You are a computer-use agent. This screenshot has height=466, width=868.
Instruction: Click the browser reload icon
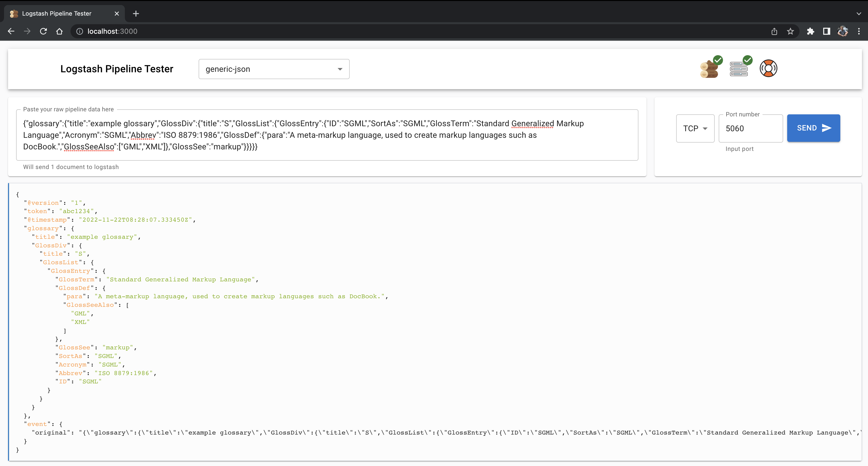pyautogui.click(x=44, y=31)
